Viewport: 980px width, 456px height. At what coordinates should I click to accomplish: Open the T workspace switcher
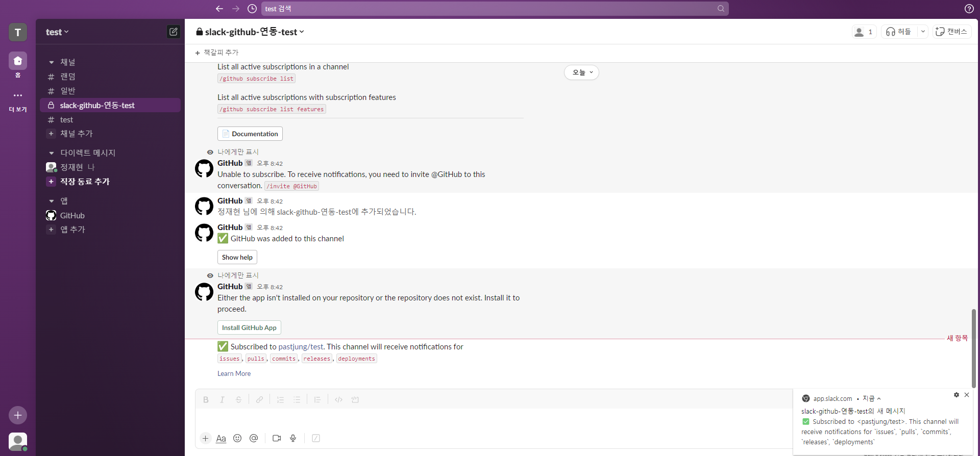click(x=18, y=32)
